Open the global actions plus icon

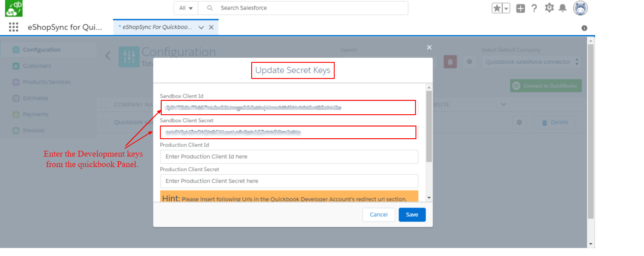coord(520,8)
